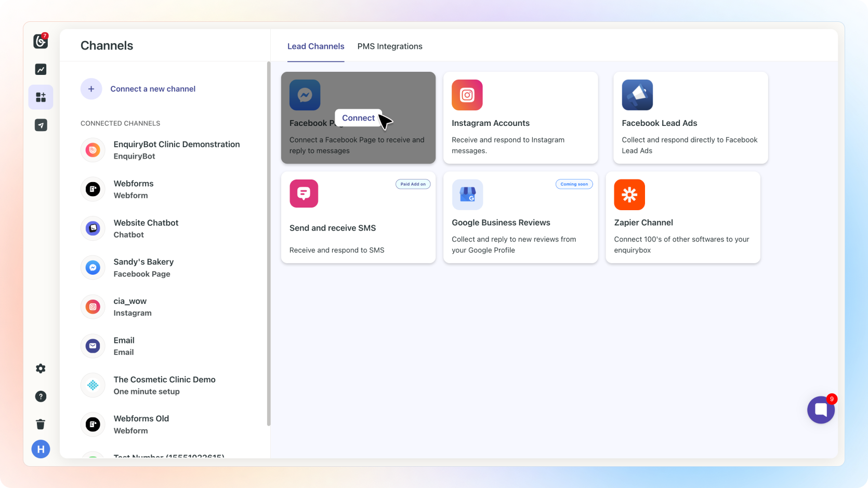Image resolution: width=868 pixels, height=488 pixels.
Task: Open the analytics chart icon in sidebar
Action: point(41,69)
